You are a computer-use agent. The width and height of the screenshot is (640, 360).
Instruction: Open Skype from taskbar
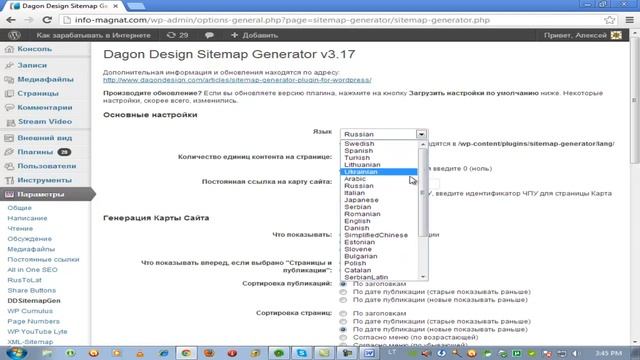[302, 353]
